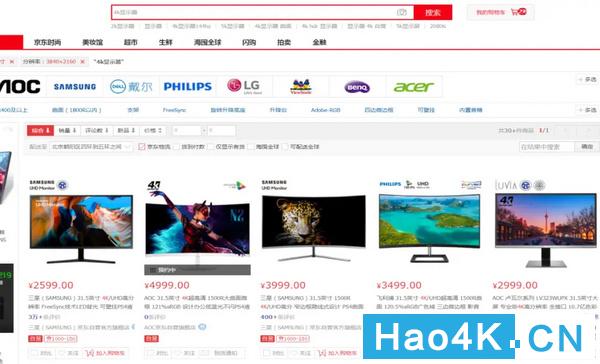Filter by BenQ brand logo
The height and width of the screenshot is (364, 600).
point(357,87)
